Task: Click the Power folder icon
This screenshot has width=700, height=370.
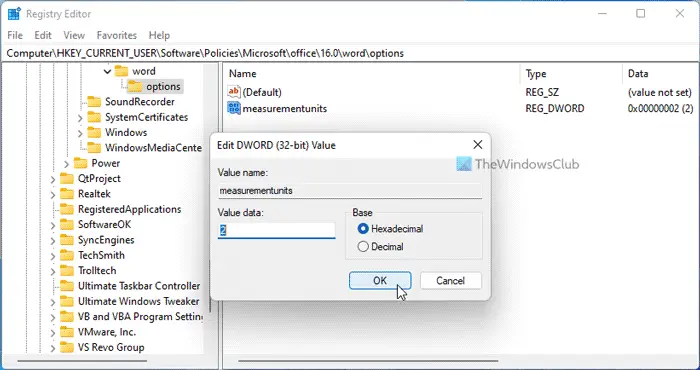Action: click(x=80, y=163)
